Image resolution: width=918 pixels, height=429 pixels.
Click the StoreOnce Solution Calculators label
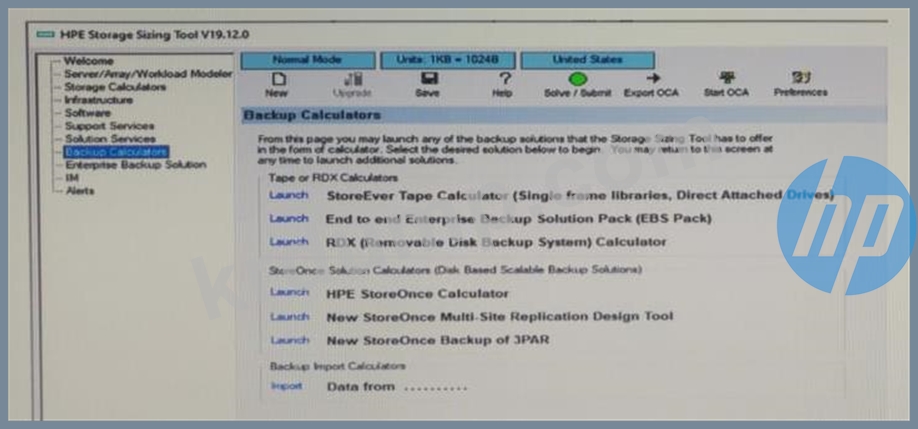click(x=455, y=270)
